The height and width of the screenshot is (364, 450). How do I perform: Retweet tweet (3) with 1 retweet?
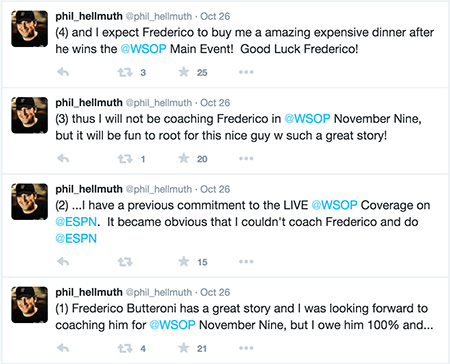pos(125,159)
